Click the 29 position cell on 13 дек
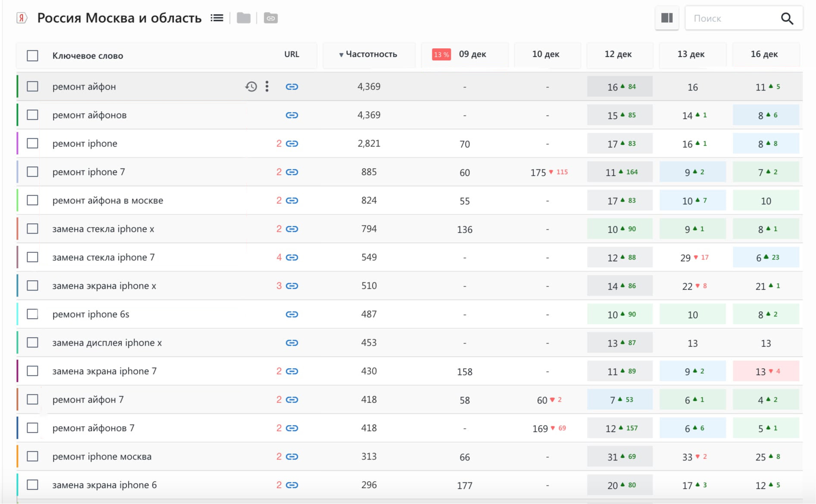The image size is (816, 504). pyautogui.click(x=693, y=258)
